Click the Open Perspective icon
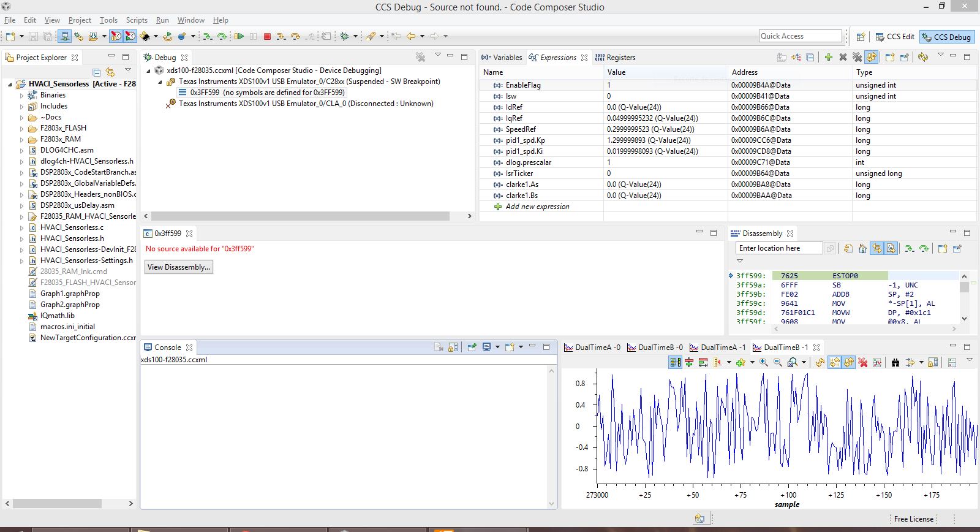Screen dimensions: 980x532 pos(861,37)
